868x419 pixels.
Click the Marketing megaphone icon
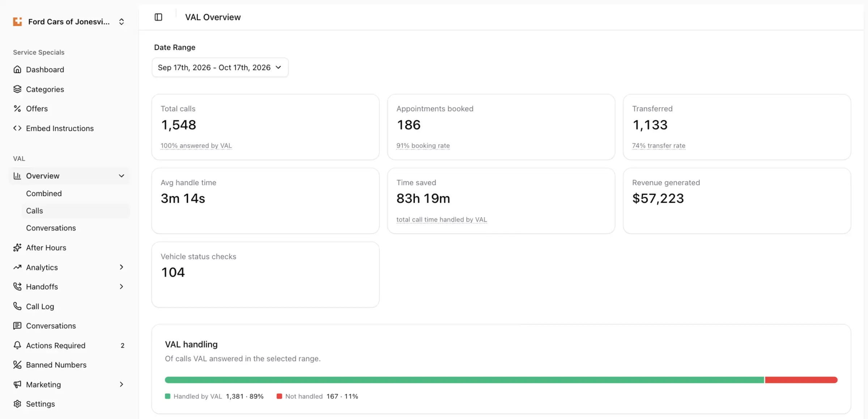point(17,384)
